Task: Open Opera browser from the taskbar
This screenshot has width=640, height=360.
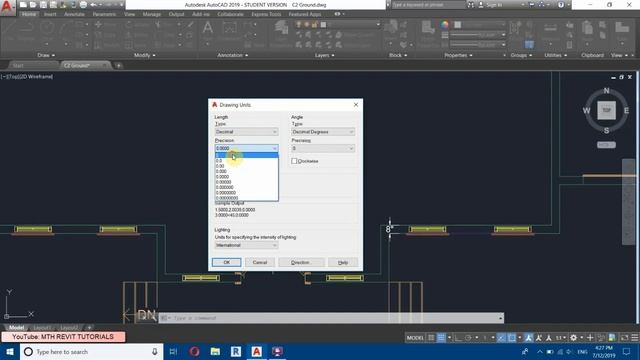Action: click(x=194, y=351)
